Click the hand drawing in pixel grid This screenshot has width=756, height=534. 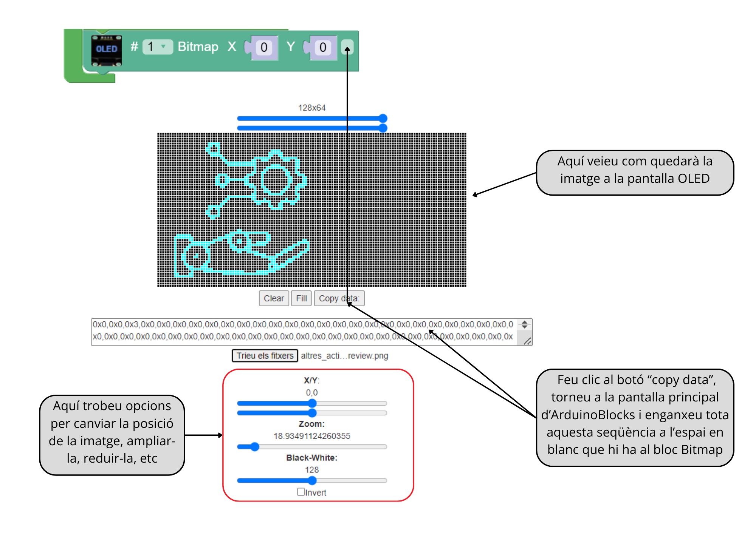(242, 253)
